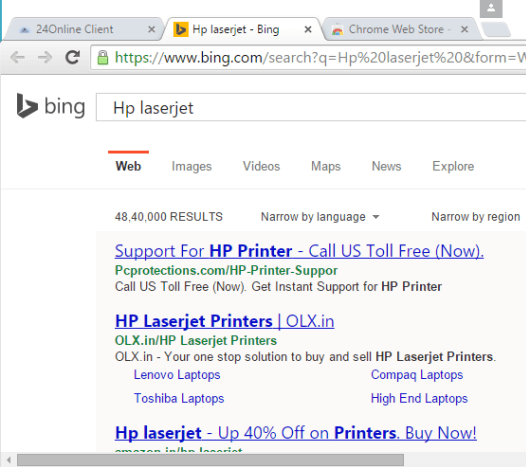
Task: Switch to Images results
Action: pos(192,166)
